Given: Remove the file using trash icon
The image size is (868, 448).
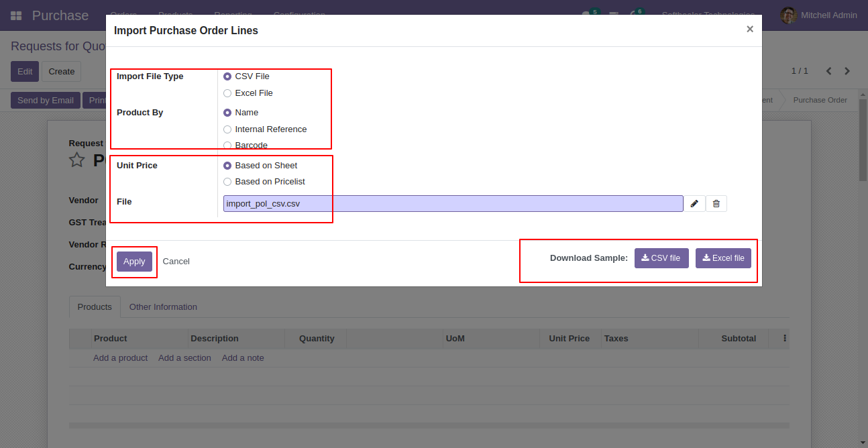Looking at the screenshot, I should (x=716, y=204).
